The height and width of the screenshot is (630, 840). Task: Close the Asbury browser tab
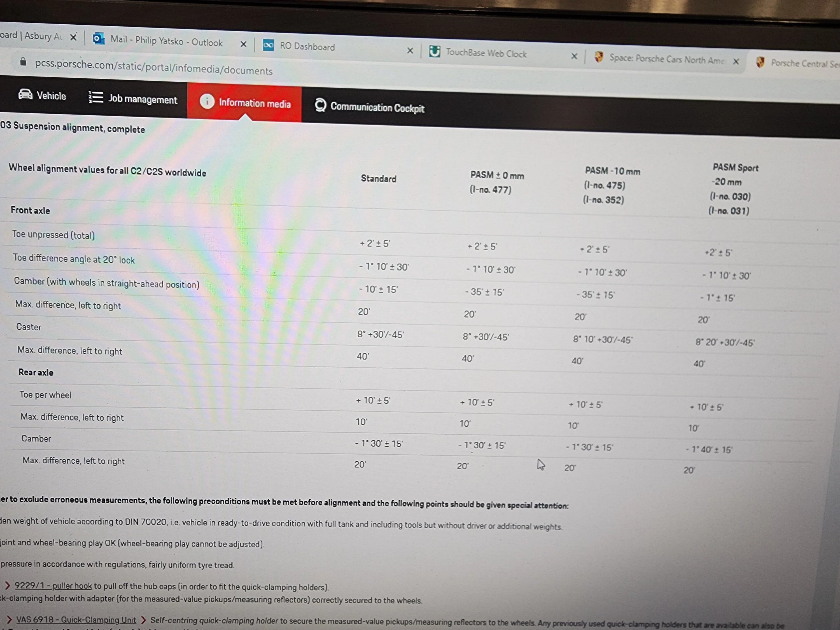point(73,37)
